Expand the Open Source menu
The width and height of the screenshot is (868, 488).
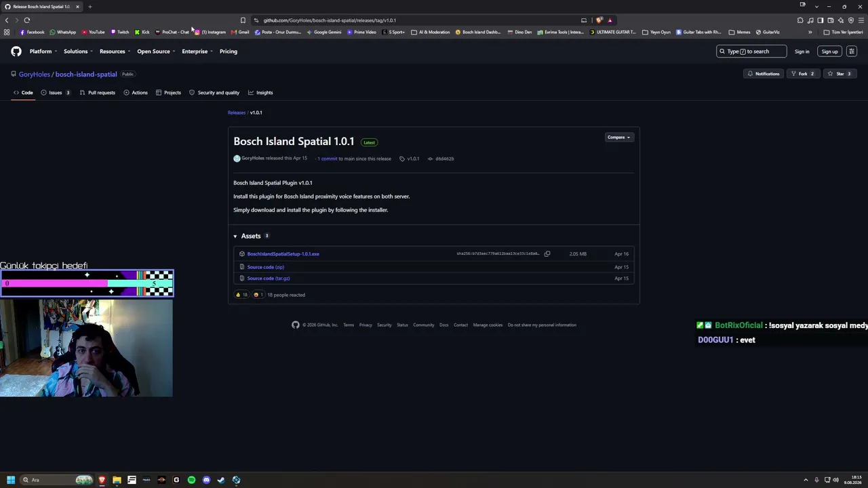156,52
